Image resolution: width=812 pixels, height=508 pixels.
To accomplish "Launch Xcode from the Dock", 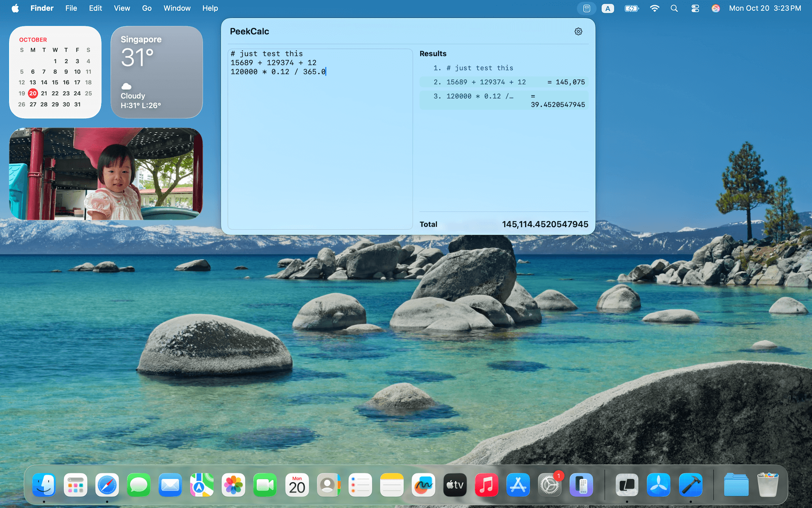I will point(691,484).
